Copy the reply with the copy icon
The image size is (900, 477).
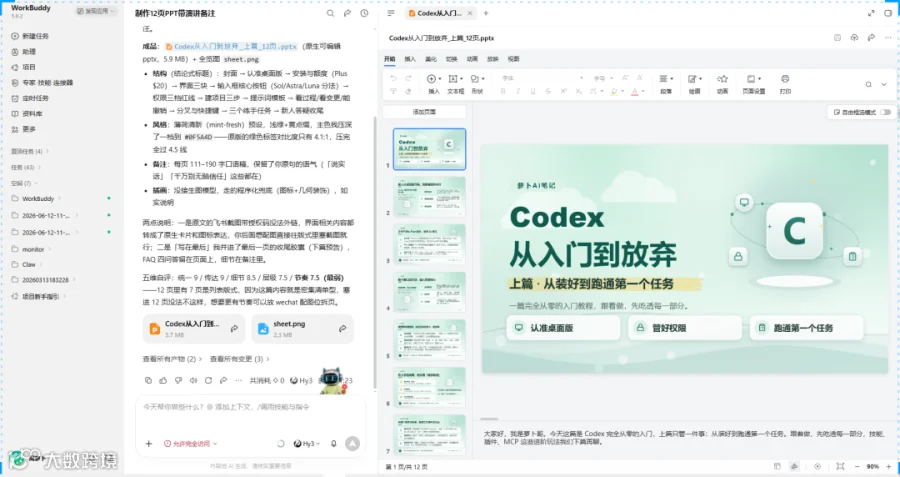click(148, 381)
